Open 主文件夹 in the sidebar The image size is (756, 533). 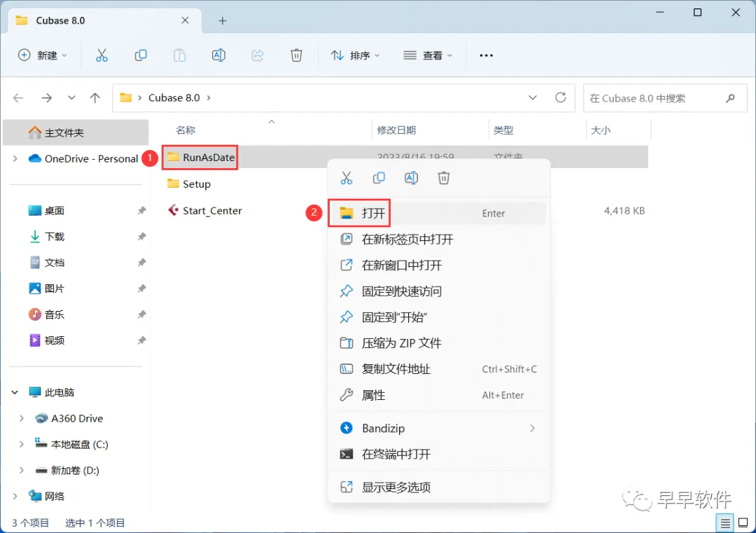(x=76, y=132)
